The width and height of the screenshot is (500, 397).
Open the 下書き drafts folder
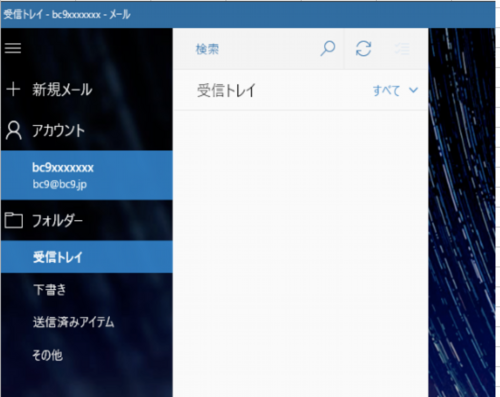click(50, 289)
